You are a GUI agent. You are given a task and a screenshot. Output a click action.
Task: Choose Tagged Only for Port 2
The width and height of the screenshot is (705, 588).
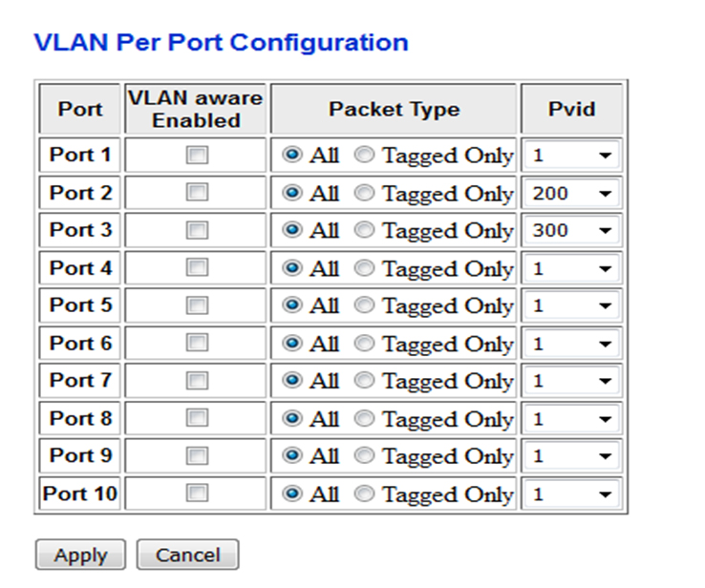365,194
